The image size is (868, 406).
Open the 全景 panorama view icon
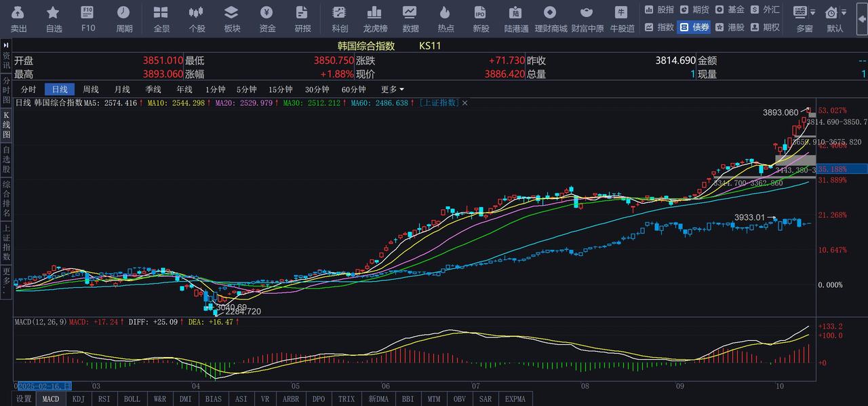(x=161, y=13)
